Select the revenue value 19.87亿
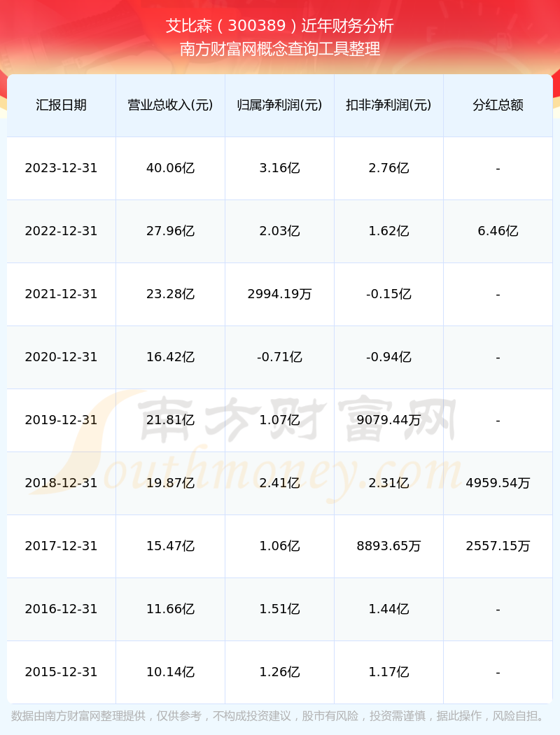Image resolution: width=560 pixels, height=735 pixels. click(170, 483)
